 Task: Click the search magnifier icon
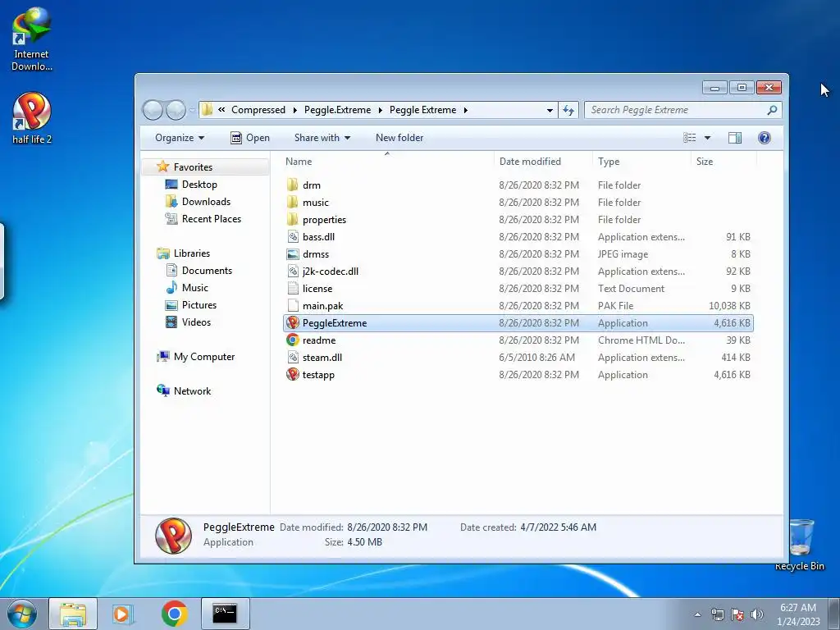(x=772, y=110)
